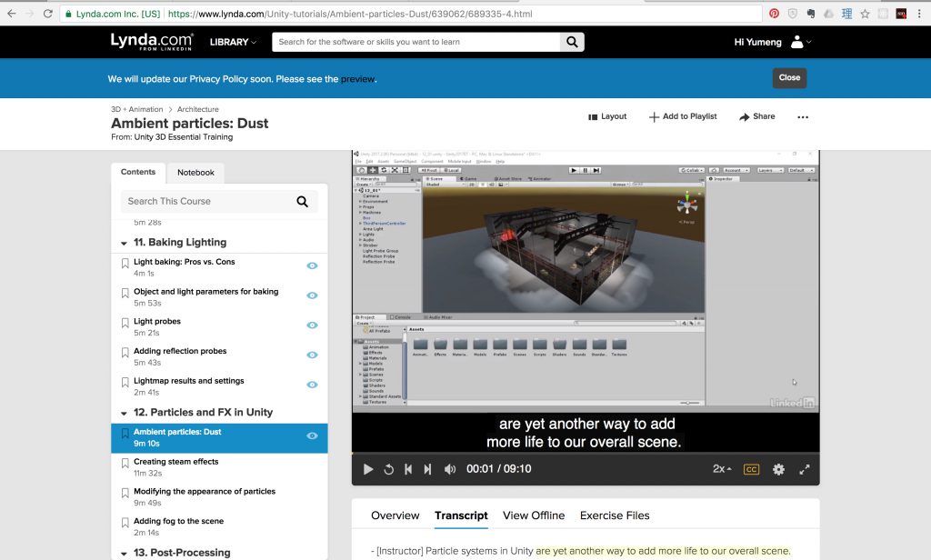Collapse chapter 11. Baking Lighting

coord(124,243)
